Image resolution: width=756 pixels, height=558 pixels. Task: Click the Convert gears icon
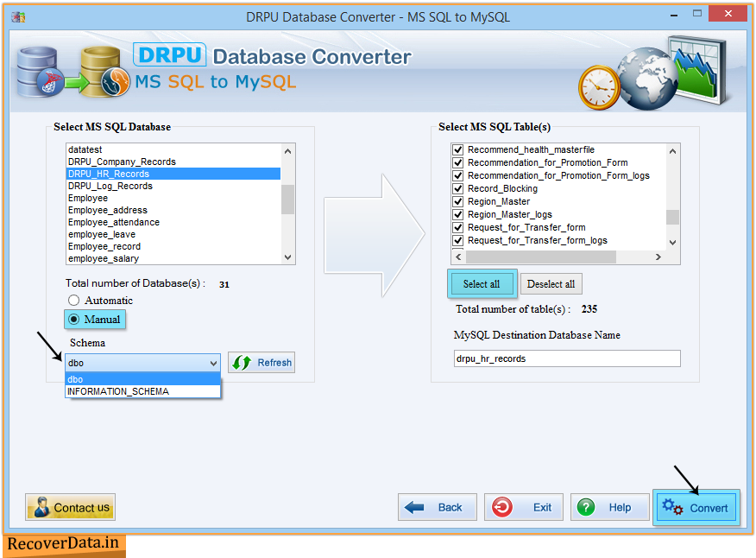click(x=672, y=507)
